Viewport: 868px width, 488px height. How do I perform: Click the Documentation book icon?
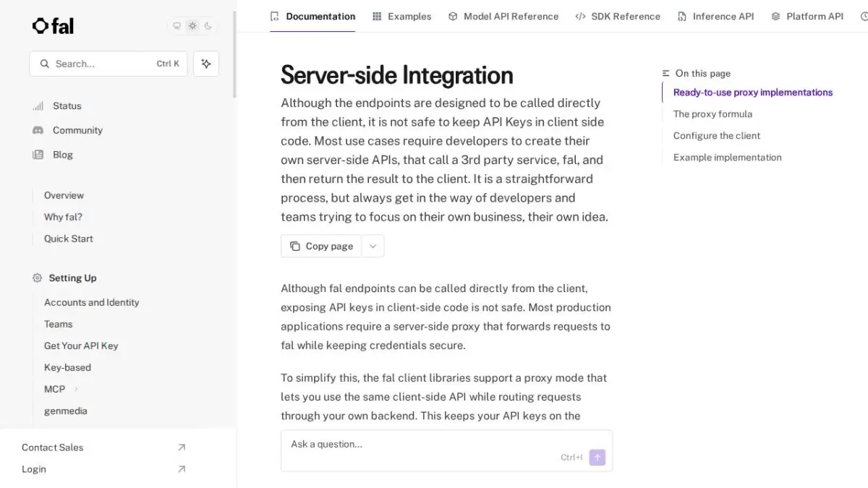(x=274, y=16)
